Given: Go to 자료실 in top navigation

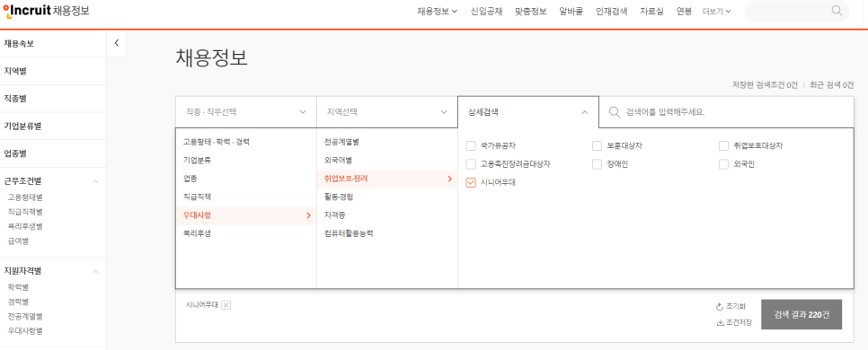Looking at the screenshot, I should click(651, 11).
